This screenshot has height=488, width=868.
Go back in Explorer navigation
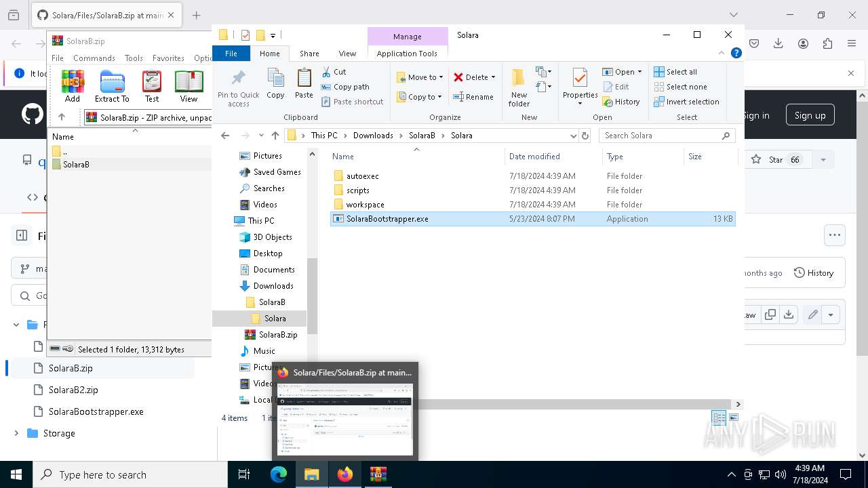tap(225, 136)
